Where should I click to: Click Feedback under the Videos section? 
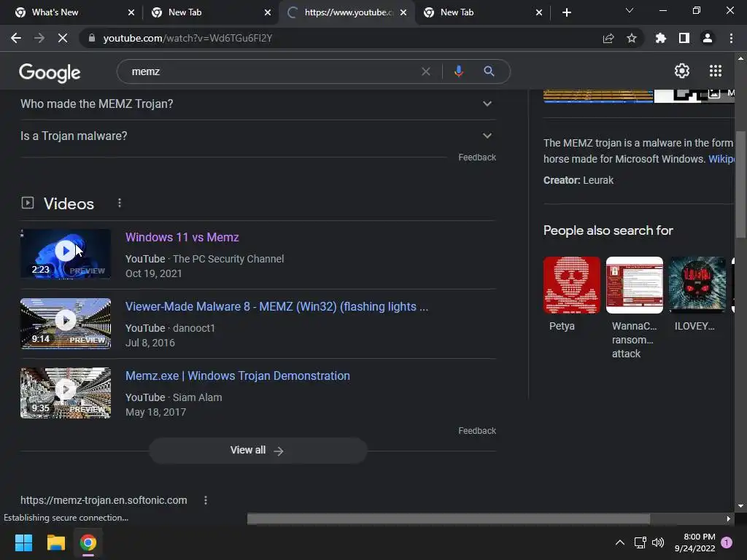coord(477,430)
